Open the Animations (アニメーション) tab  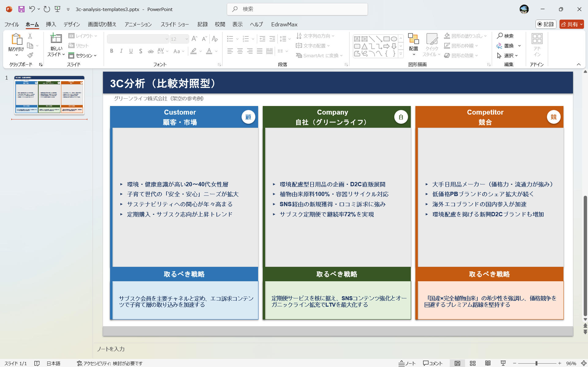coord(138,24)
